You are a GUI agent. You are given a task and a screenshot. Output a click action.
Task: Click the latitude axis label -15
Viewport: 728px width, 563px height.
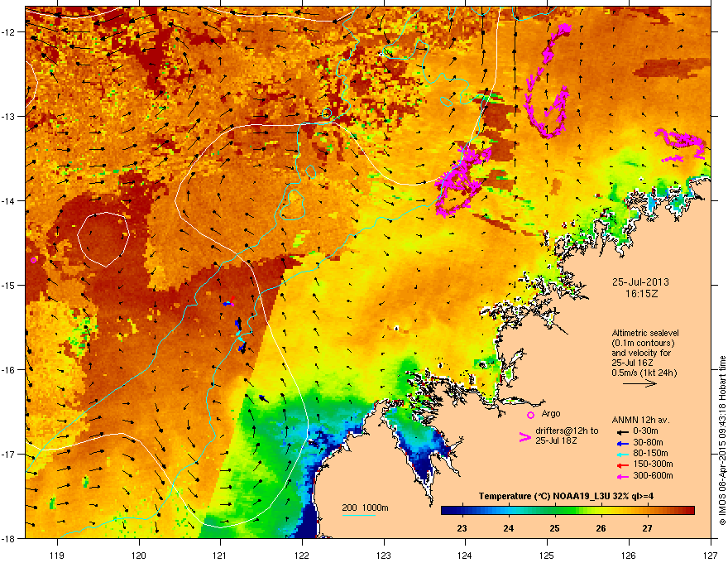coord(8,285)
